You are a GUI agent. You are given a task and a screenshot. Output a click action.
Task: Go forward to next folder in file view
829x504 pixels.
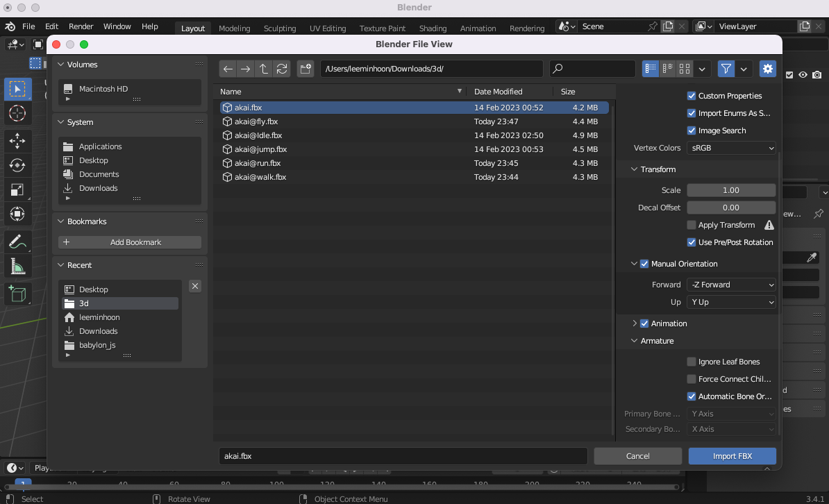(x=245, y=69)
